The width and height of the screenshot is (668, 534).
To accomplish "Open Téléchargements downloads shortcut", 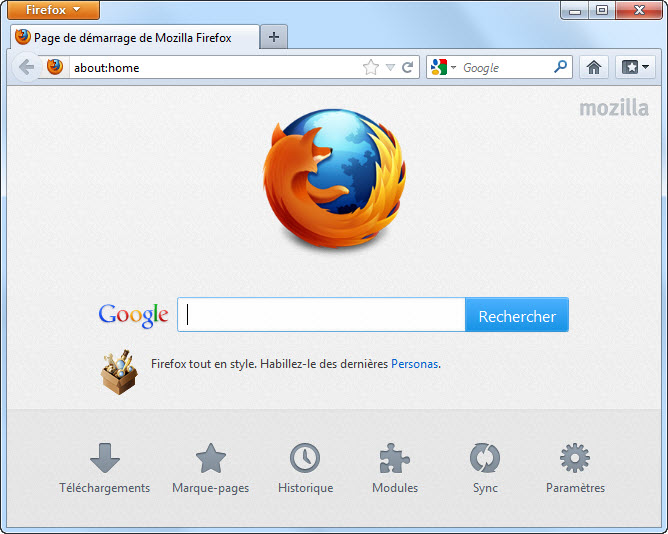I will pos(105,468).
